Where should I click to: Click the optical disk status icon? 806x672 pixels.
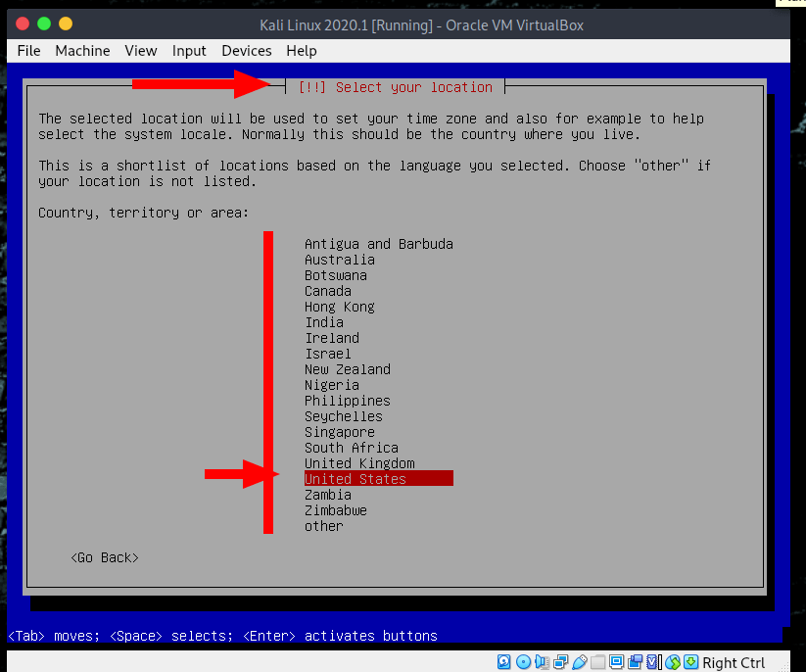523,662
